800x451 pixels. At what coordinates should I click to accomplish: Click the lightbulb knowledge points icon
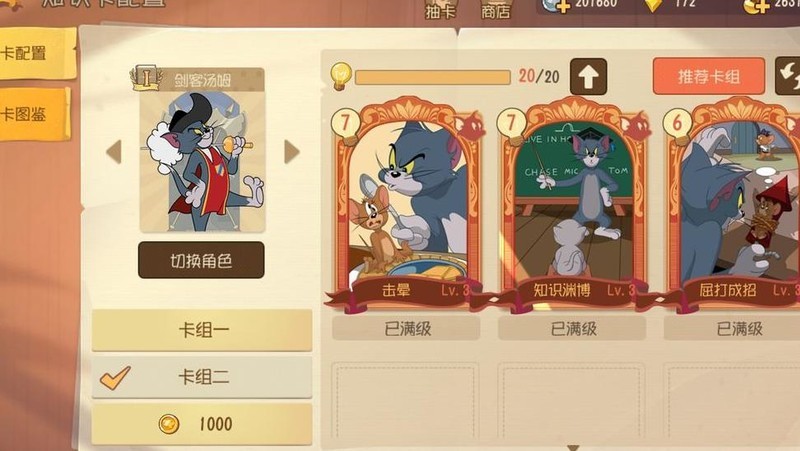pos(340,76)
